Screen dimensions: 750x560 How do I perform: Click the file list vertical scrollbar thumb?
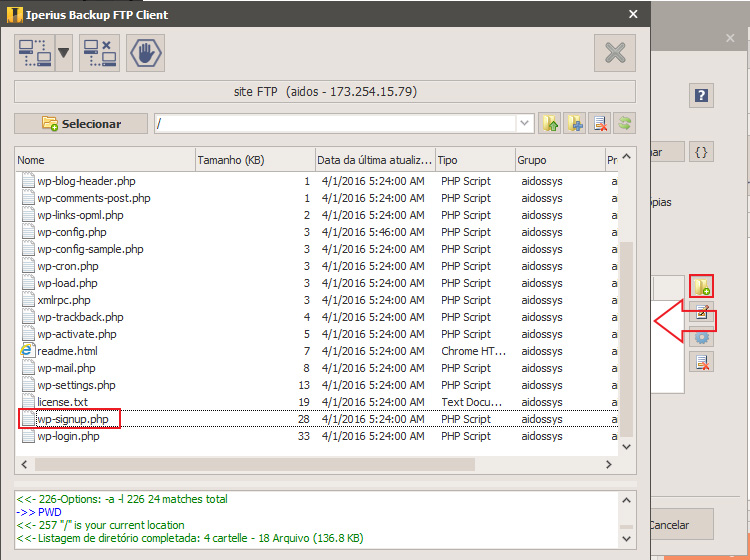(627, 339)
